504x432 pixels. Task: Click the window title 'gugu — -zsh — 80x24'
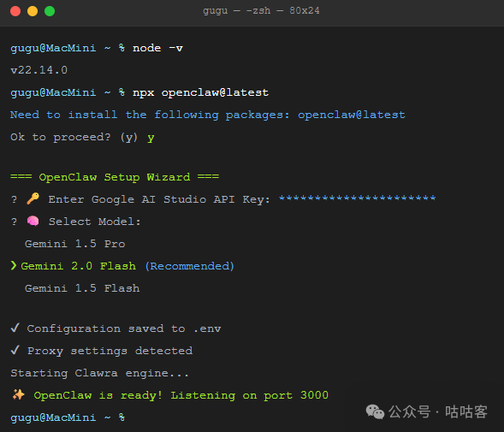[261, 10]
